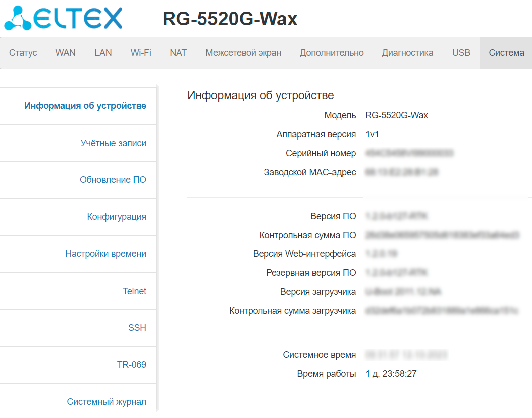Viewport: 532px width, 418px height.
Task: Select uptime value 1 д. 23:58:27
Action: point(391,374)
